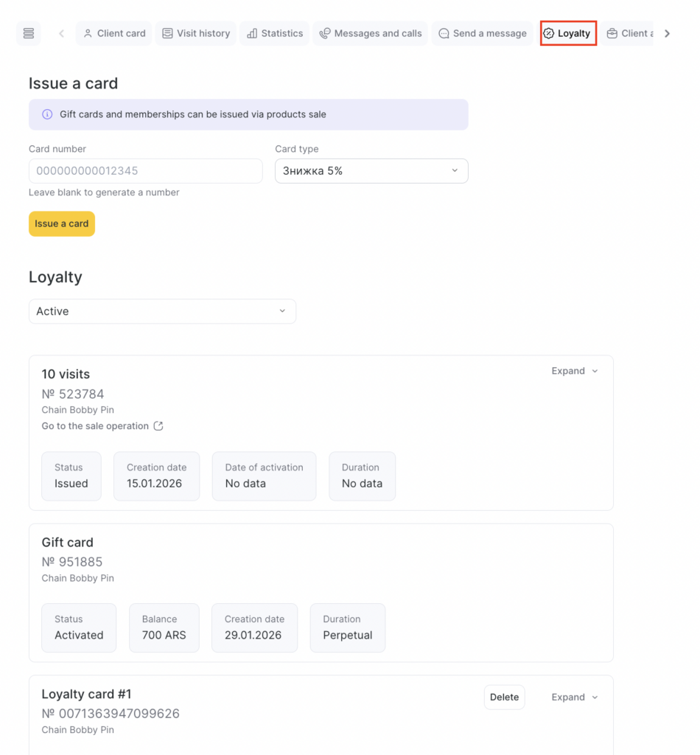This screenshot has width=700, height=755.
Task: Select the Loyalty tab
Action: click(x=567, y=33)
